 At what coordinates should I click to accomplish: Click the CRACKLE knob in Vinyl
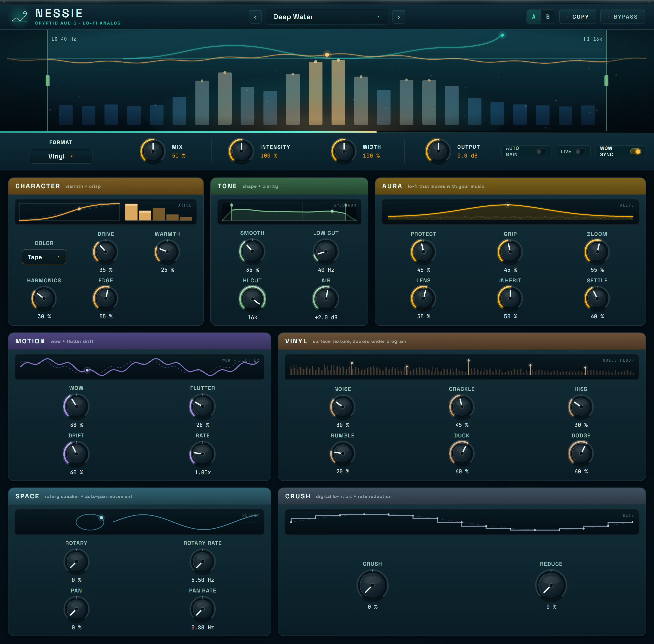pyautogui.click(x=462, y=406)
